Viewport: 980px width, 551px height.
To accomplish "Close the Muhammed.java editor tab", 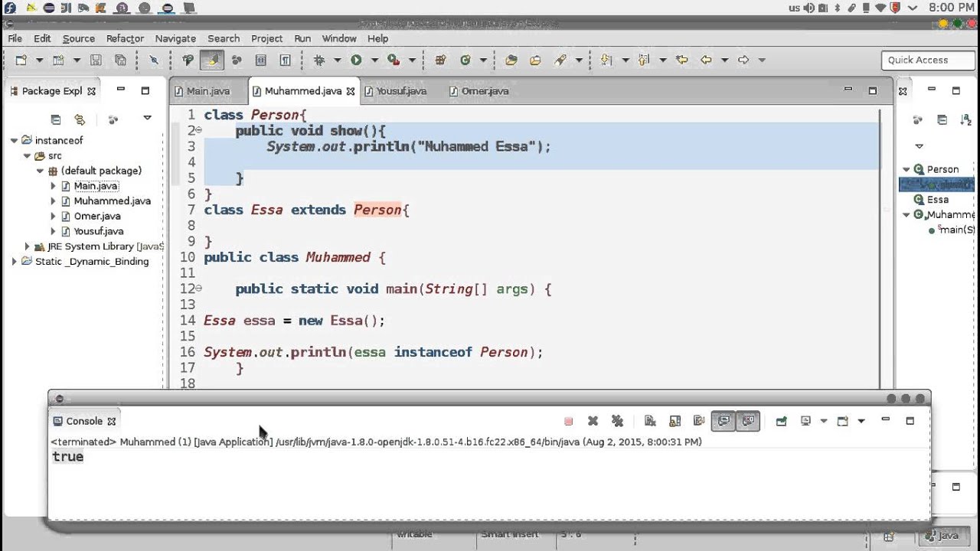I will (x=351, y=91).
